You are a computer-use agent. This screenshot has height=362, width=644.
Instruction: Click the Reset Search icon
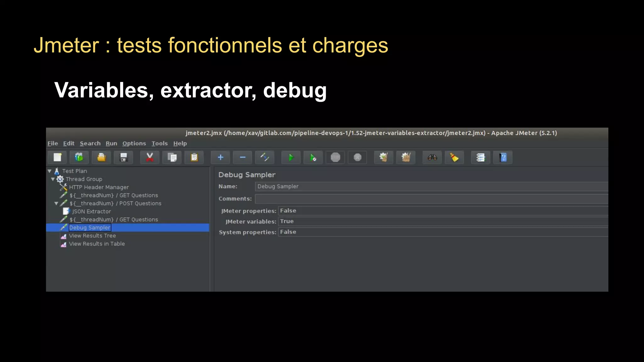point(454,157)
